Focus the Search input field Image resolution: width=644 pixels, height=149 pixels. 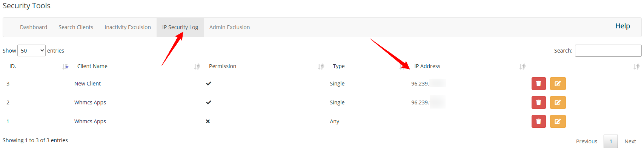pyautogui.click(x=608, y=51)
